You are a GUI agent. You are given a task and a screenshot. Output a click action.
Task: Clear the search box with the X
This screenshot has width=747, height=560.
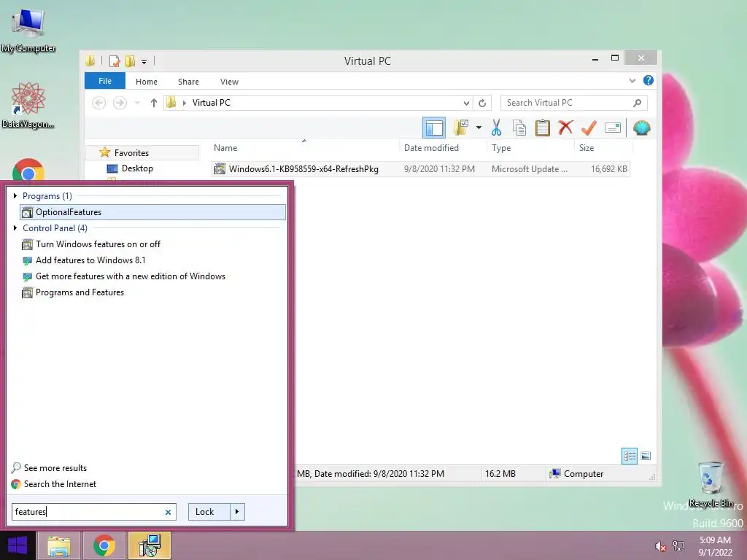pyautogui.click(x=168, y=513)
